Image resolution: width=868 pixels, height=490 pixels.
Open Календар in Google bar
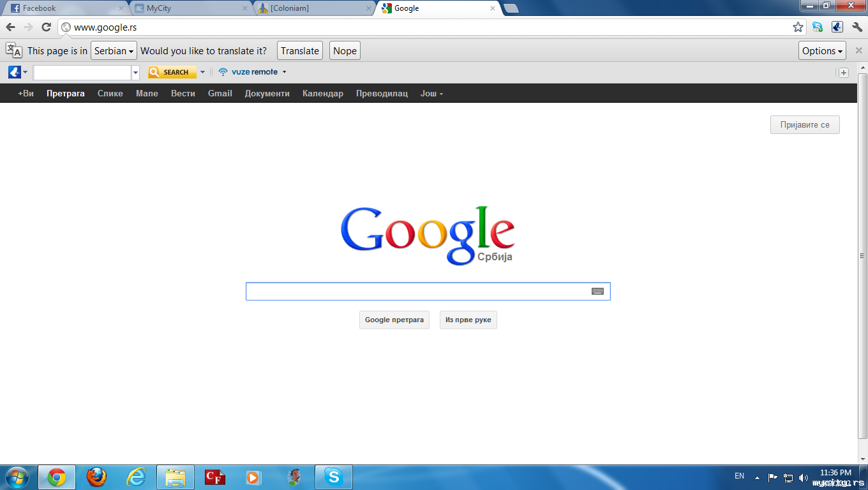tap(323, 93)
